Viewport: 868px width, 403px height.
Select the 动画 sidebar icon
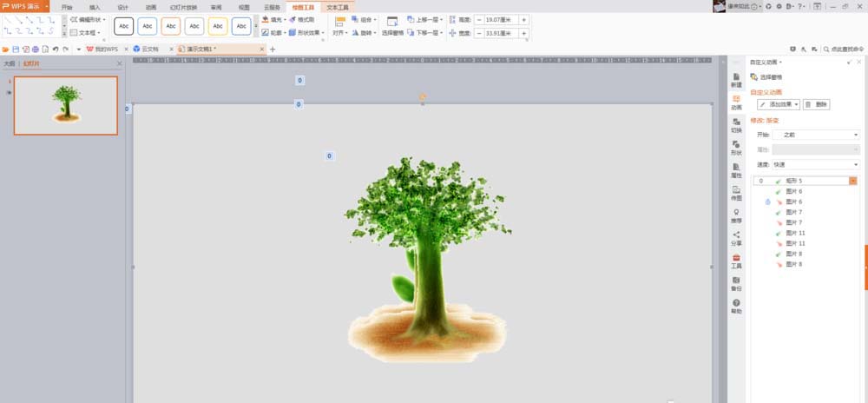click(736, 103)
